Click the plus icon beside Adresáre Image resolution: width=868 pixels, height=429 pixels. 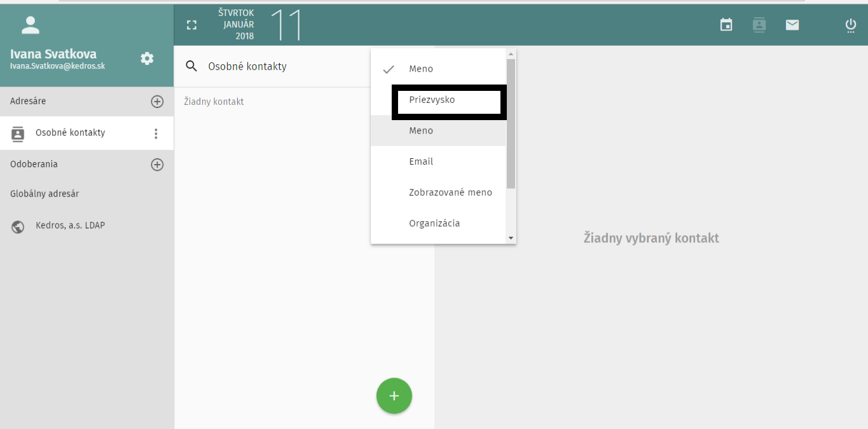157,102
